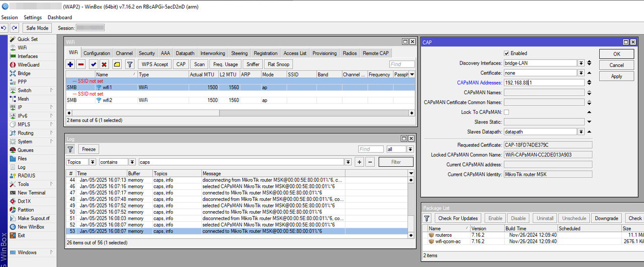
Task: Click the funnel Filter icon in WiFi toolbar
Action: click(130, 64)
